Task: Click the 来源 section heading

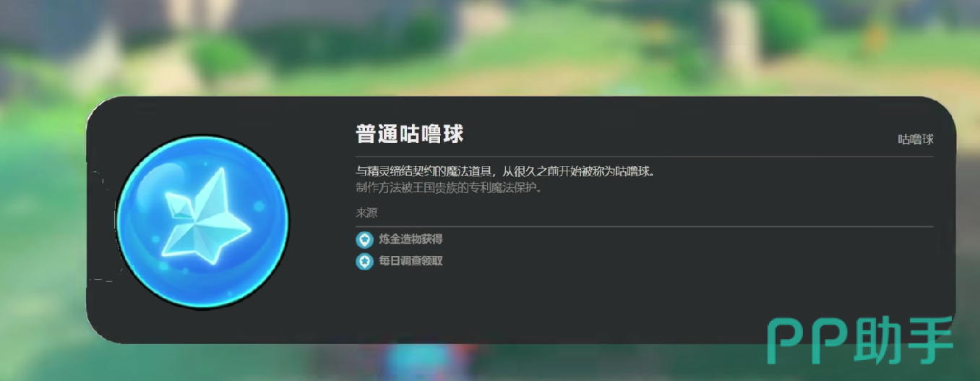Action: (x=366, y=213)
